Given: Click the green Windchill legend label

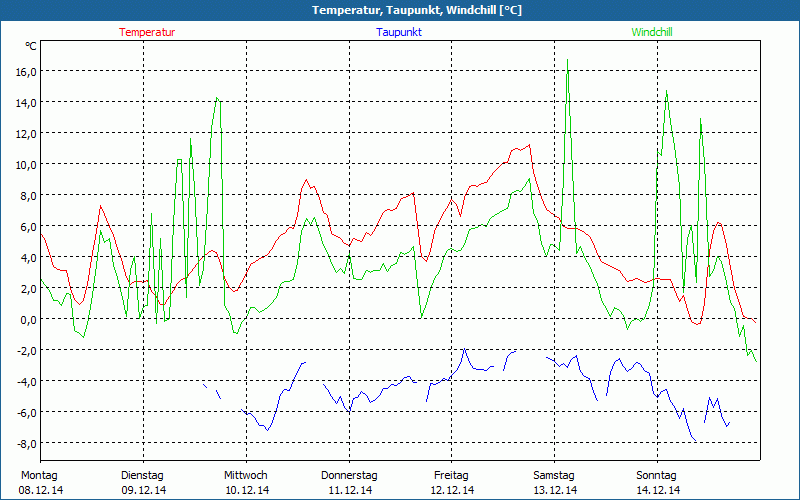Looking at the screenshot, I should (x=652, y=32).
